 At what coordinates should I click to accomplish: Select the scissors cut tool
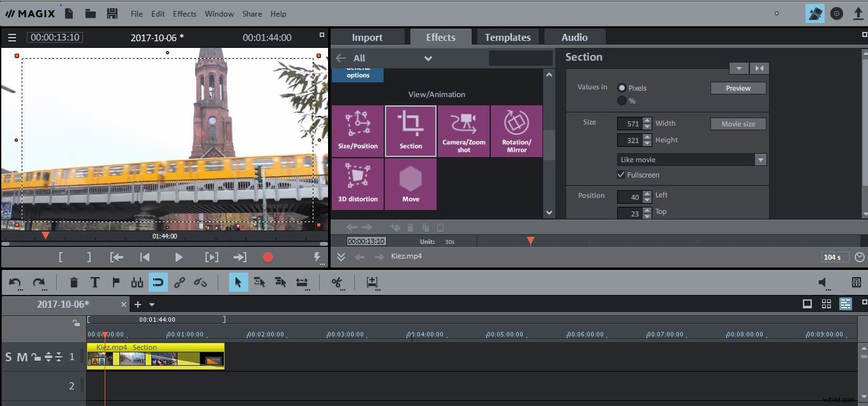tap(337, 282)
